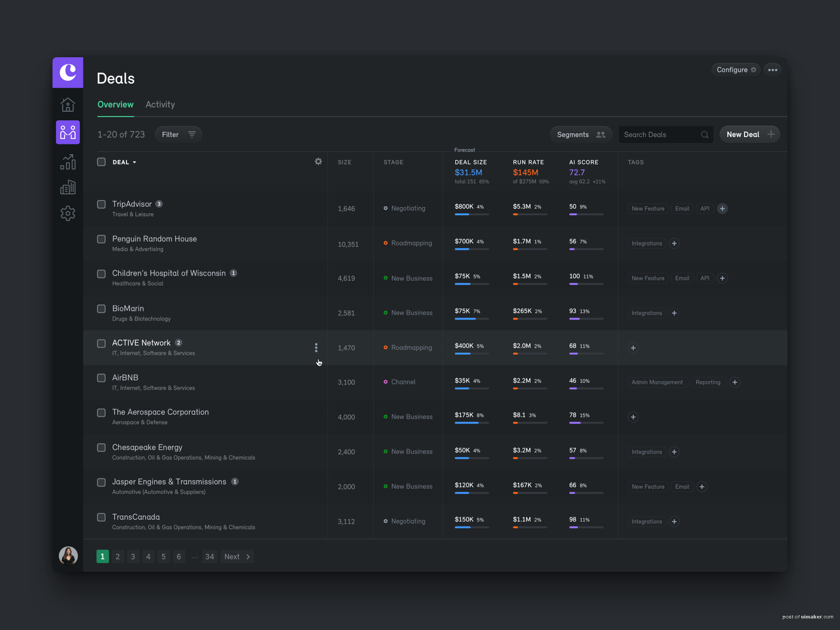The height and width of the screenshot is (630, 840).
Task: Go to page 2
Action: [118, 556]
